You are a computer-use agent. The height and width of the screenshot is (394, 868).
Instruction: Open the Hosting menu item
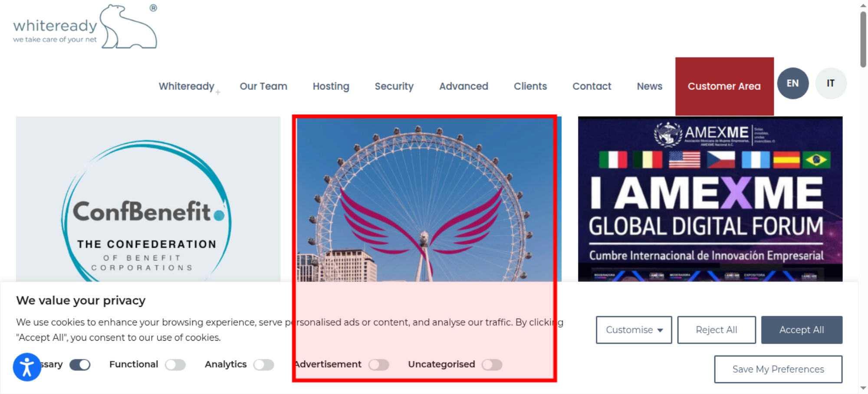tap(331, 86)
